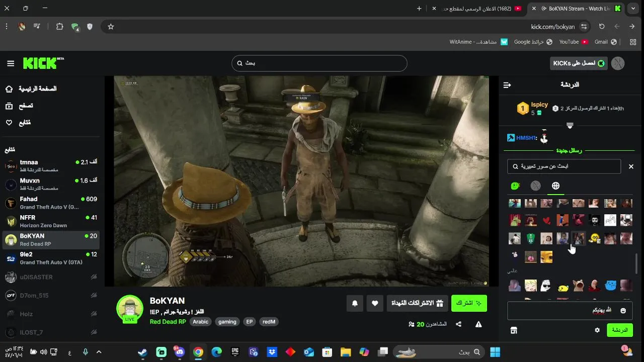Search emotes in the emote picker
This screenshot has width=644, height=362.
(564, 166)
